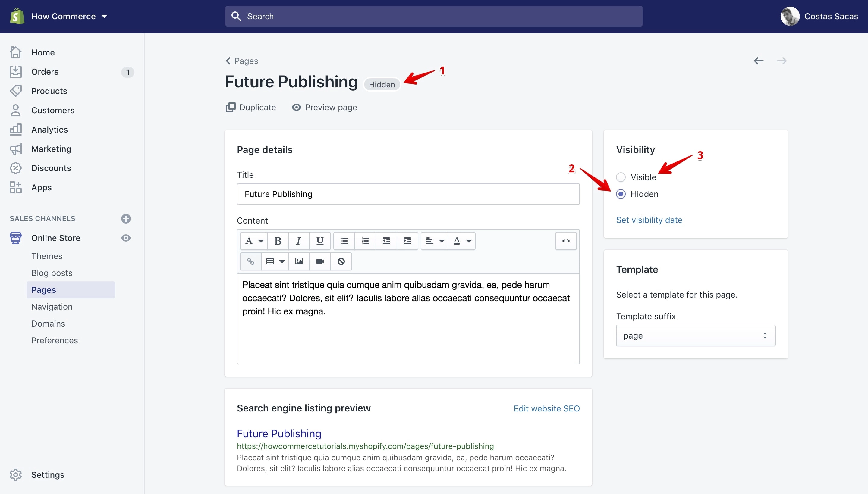Select the Visible radio button
868x494 pixels.
tap(621, 177)
